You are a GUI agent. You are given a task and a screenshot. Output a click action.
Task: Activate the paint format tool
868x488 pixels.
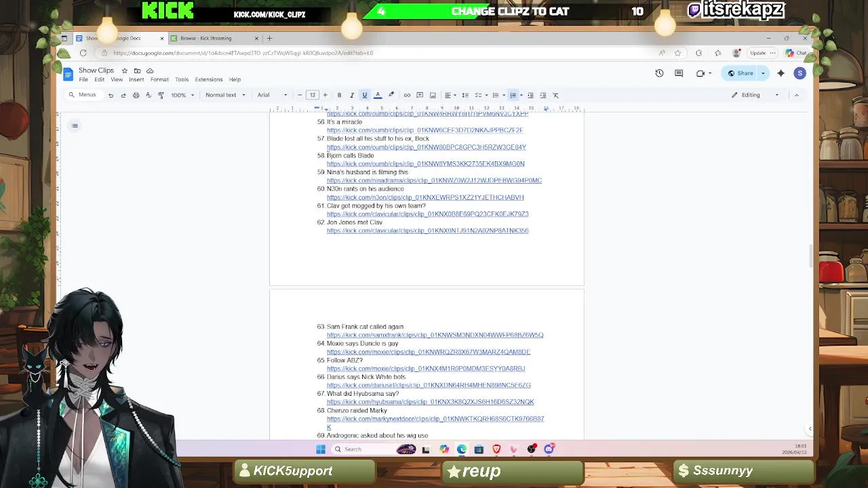pos(161,95)
